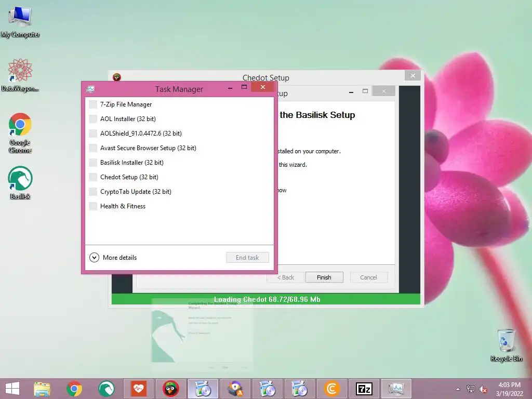
Task: Click Finish in Basilisk Setup wizard
Action: click(324, 277)
